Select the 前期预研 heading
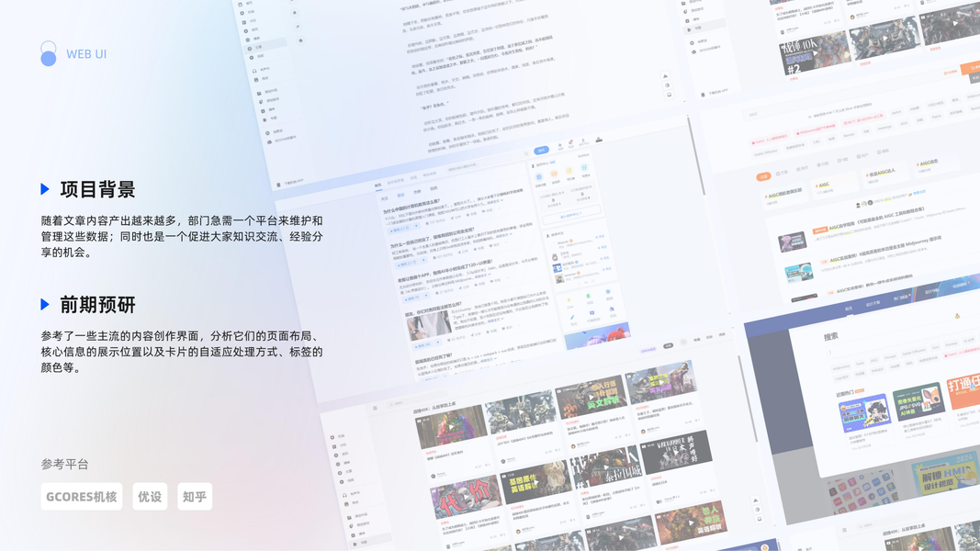 [x=97, y=305]
